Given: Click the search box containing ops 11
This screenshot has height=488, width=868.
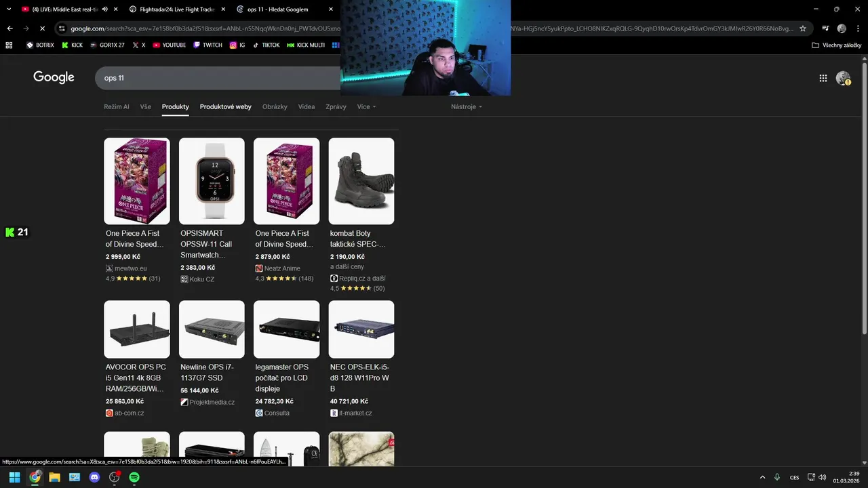Looking at the screenshot, I should click(217, 78).
